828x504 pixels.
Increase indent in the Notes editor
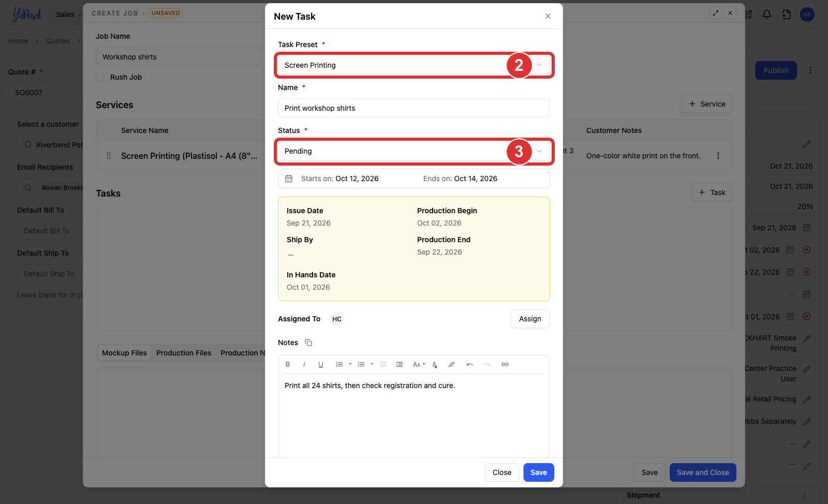point(400,364)
